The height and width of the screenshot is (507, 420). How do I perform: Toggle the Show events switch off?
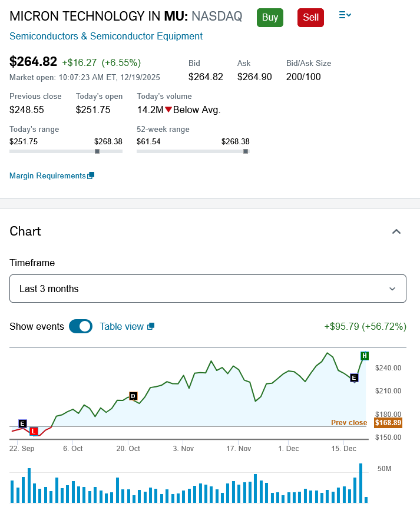point(81,326)
